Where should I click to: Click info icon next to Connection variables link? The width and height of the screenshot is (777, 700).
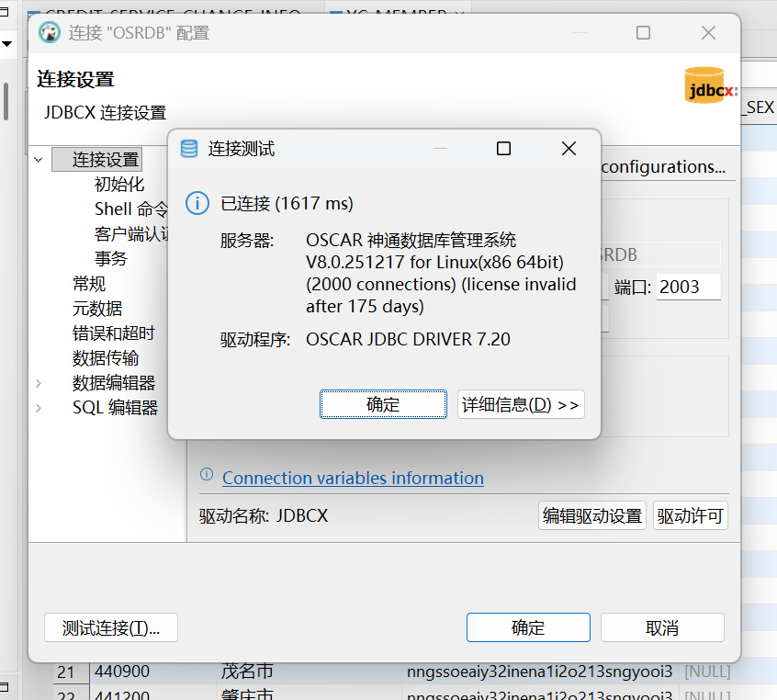point(208,475)
